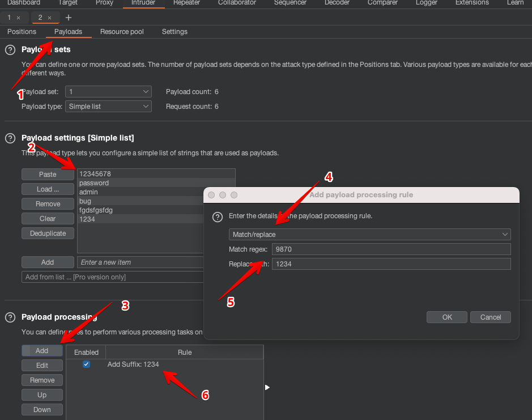Select the Payloads sub-tab
532x420 pixels.
tap(68, 32)
